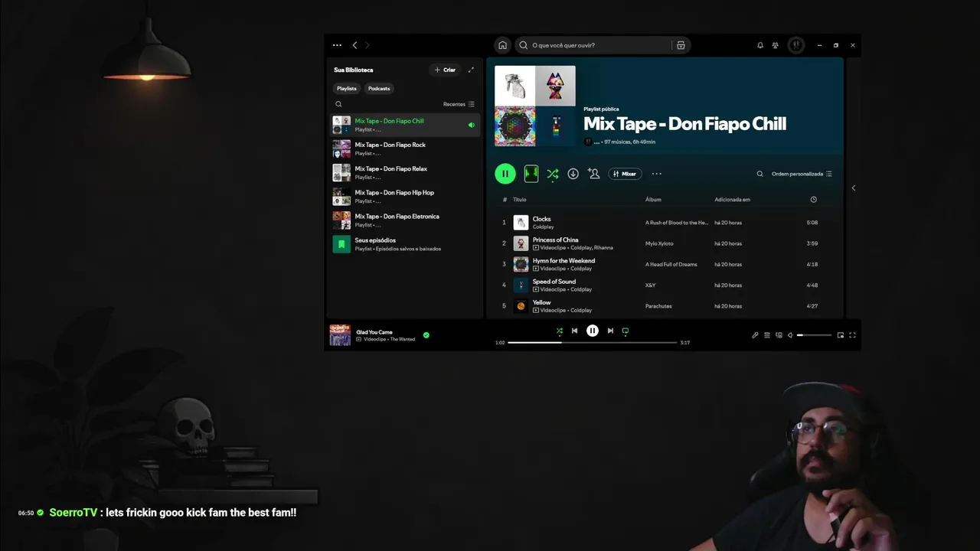Click the now-playing speaker icon on Chill playlist
The height and width of the screenshot is (551, 980).
point(471,125)
